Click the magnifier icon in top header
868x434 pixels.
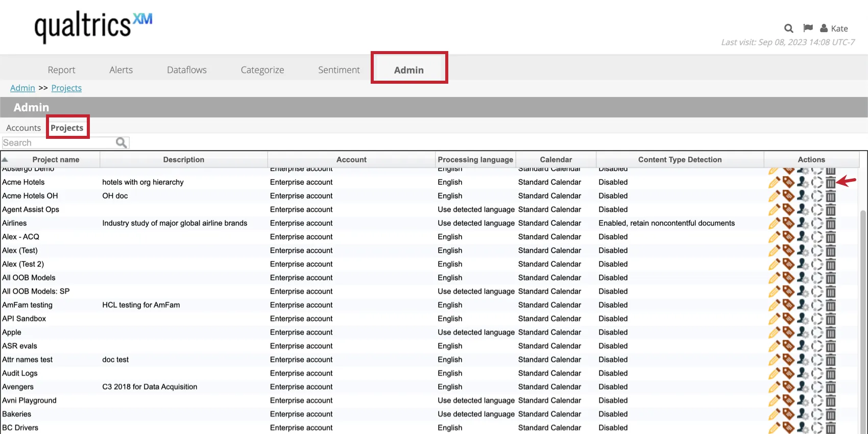(789, 29)
